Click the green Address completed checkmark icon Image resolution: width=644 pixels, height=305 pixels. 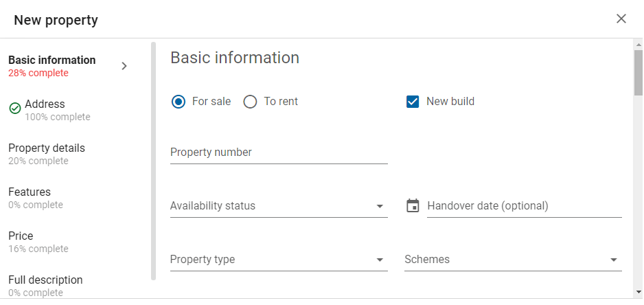pos(15,109)
